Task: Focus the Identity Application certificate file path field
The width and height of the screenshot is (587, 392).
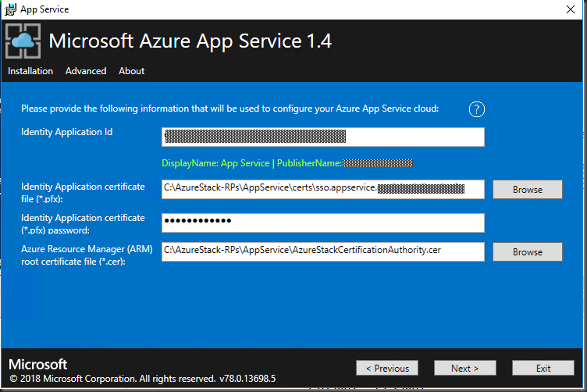Action: [322, 189]
